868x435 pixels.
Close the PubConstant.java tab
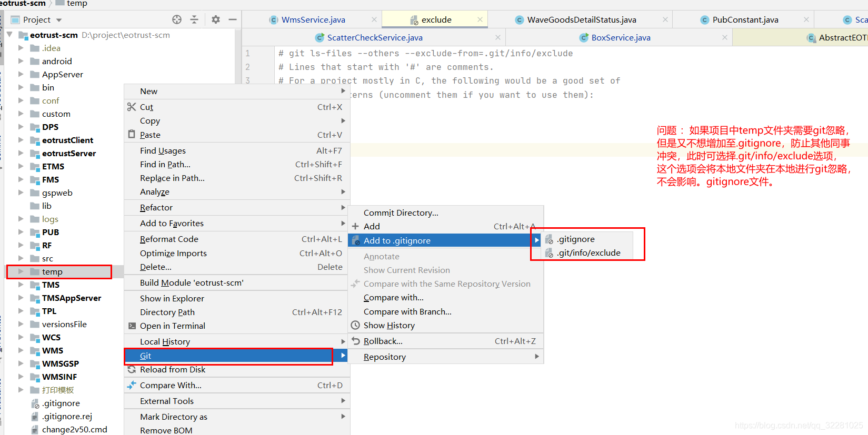[806, 19]
